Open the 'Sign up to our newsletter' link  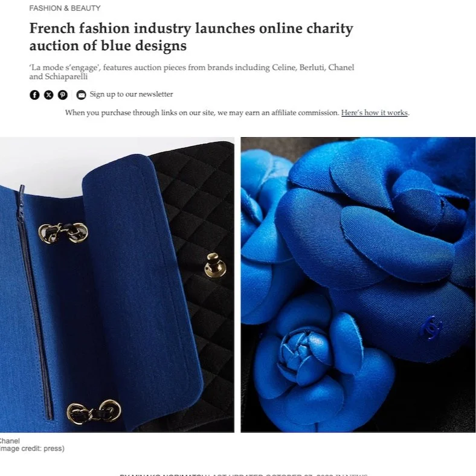131,94
